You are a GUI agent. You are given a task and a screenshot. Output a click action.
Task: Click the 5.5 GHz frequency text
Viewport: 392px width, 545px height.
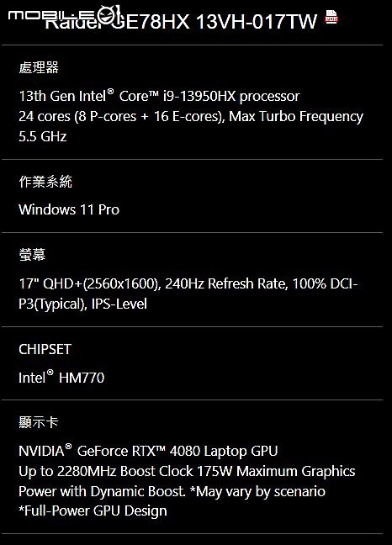(x=42, y=136)
